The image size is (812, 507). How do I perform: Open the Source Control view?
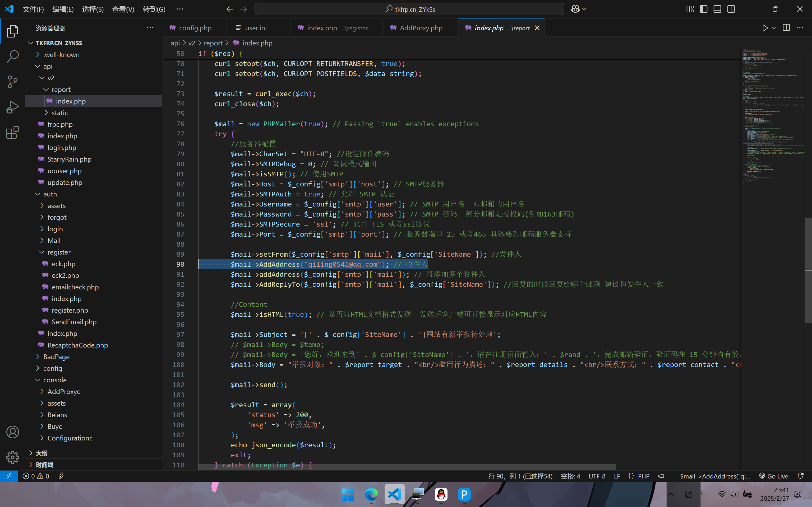(x=12, y=82)
